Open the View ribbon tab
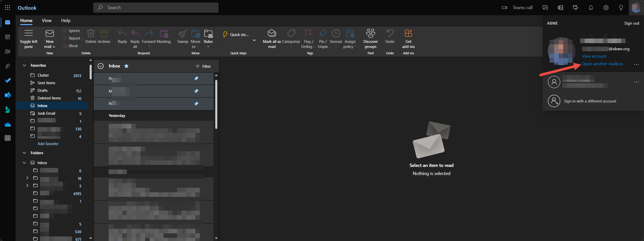The height and width of the screenshot is (241, 644). click(x=47, y=21)
